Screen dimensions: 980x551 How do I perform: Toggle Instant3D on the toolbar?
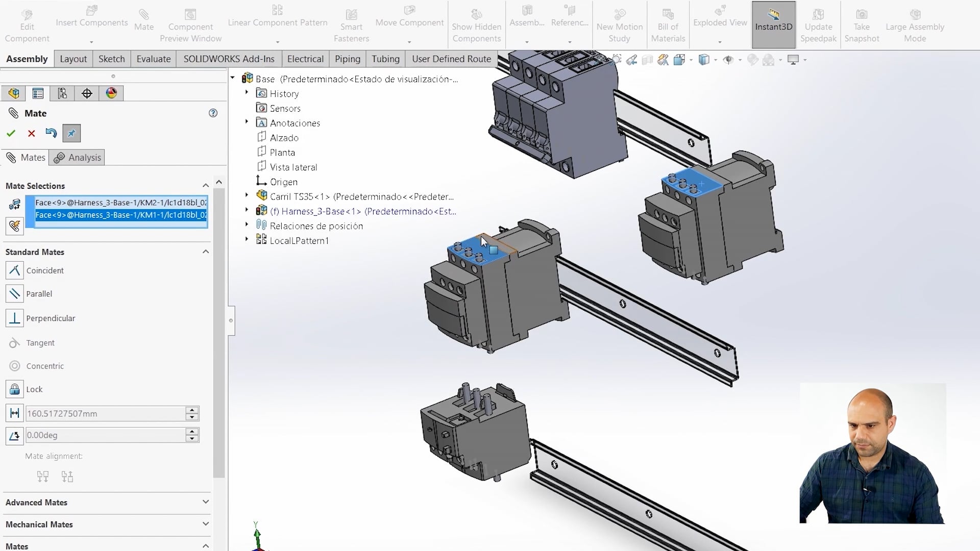[x=773, y=22]
